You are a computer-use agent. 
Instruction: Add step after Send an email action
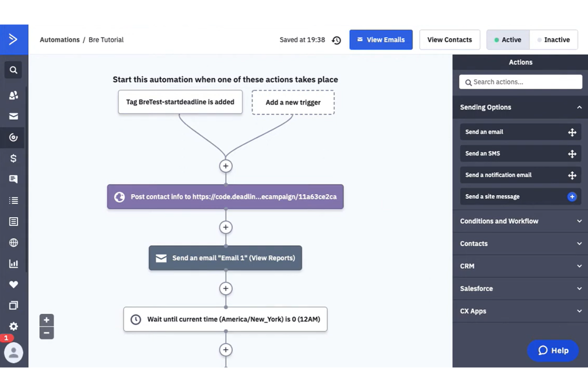coord(226,288)
